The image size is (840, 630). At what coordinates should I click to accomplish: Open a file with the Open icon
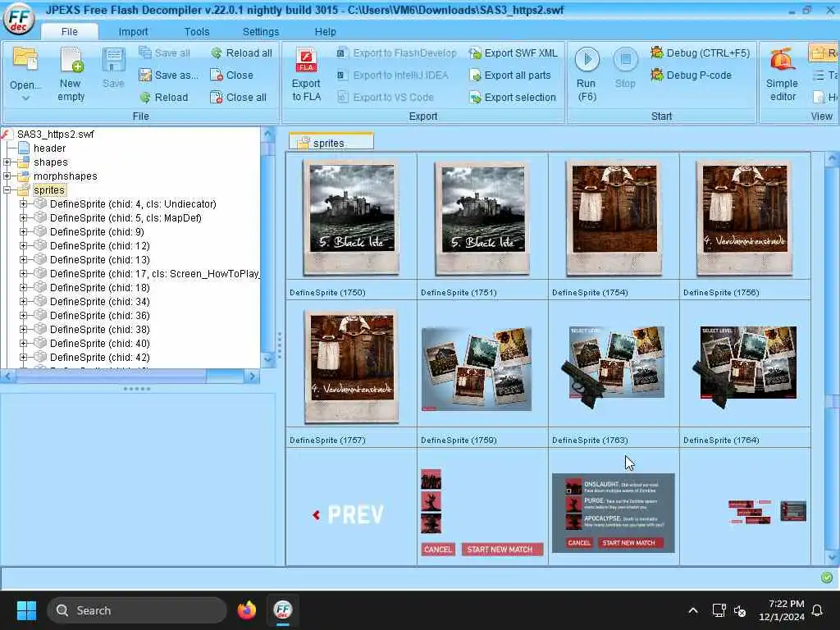click(x=25, y=59)
